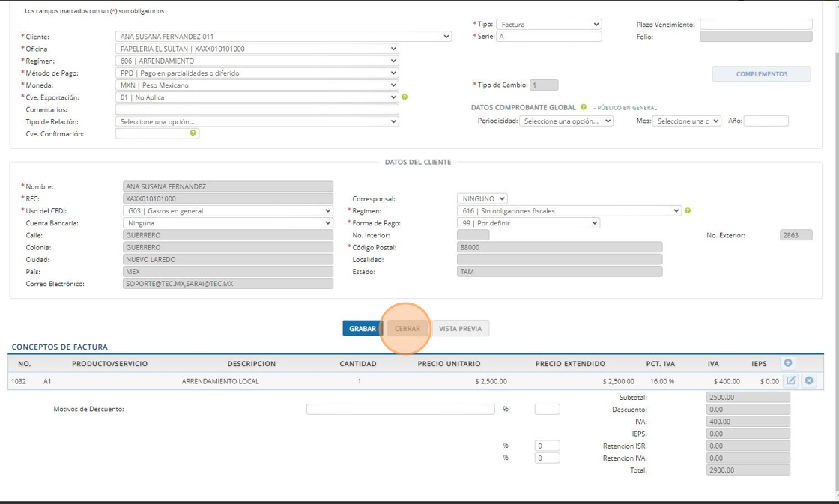The image size is (839, 504).
Task: Open the Tipo de Relación dropdown
Action: pyautogui.click(x=257, y=121)
